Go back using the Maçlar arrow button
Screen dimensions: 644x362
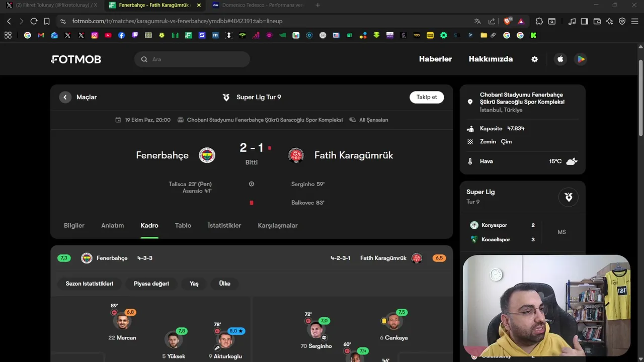tap(65, 97)
